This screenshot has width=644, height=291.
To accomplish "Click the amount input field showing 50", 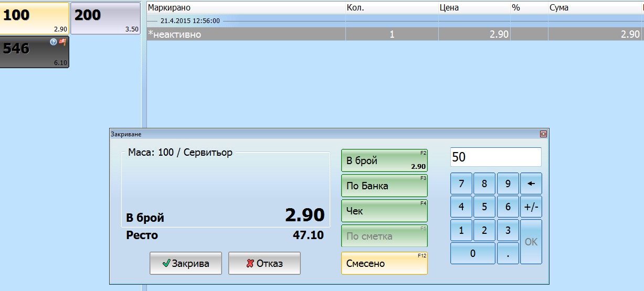I will tap(495, 157).
